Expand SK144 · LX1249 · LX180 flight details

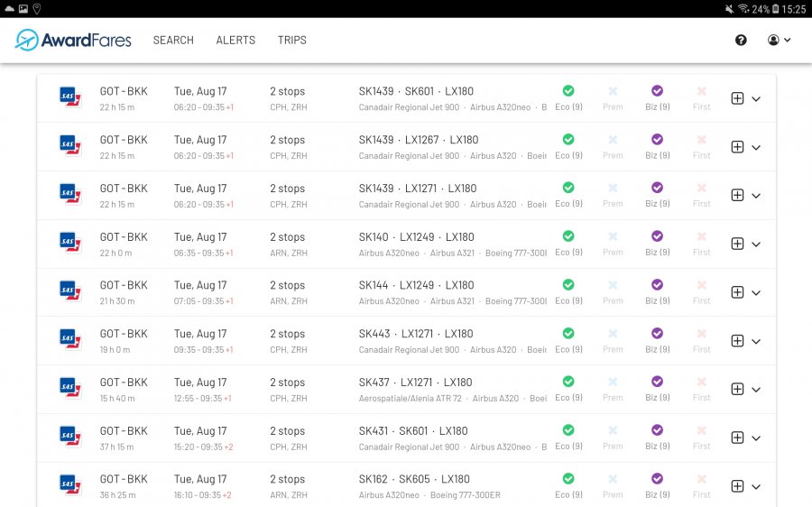point(756,293)
